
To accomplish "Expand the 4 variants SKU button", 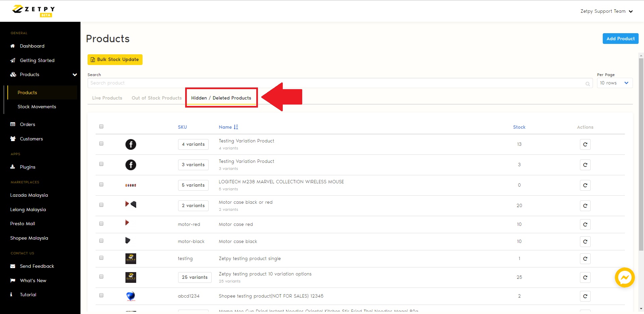I will click(x=193, y=144).
